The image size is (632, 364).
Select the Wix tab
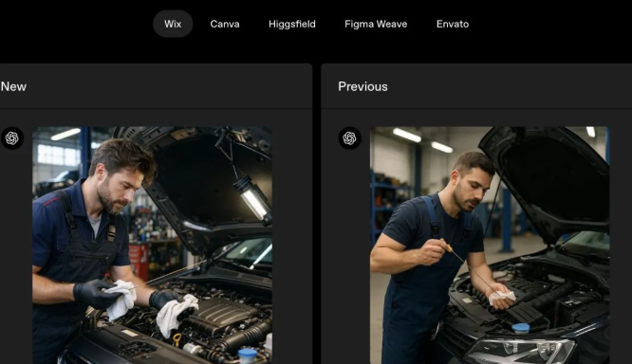[x=173, y=24]
